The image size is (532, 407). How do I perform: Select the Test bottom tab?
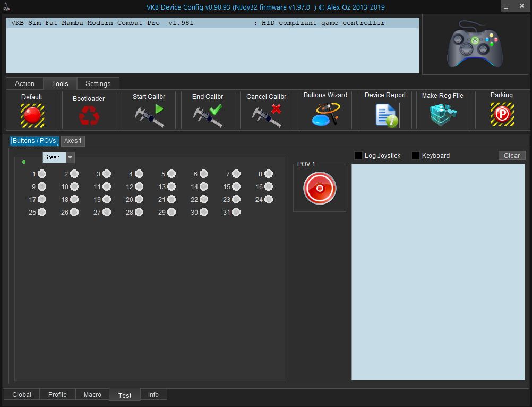tap(125, 395)
